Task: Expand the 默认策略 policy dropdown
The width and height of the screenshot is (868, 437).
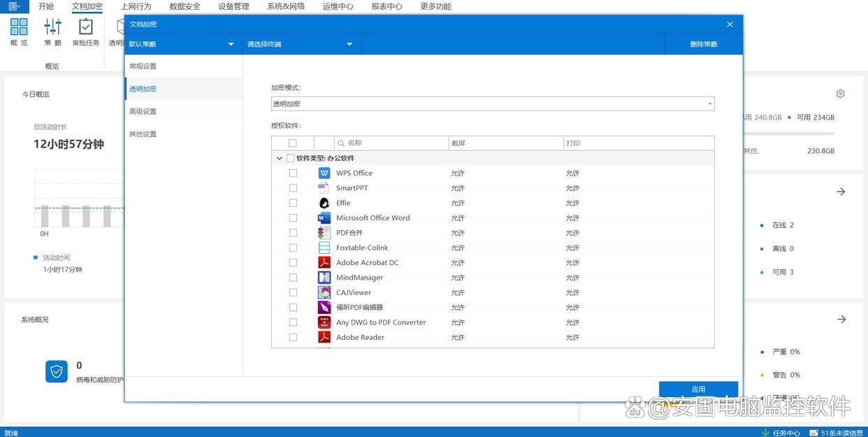Action: point(182,44)
